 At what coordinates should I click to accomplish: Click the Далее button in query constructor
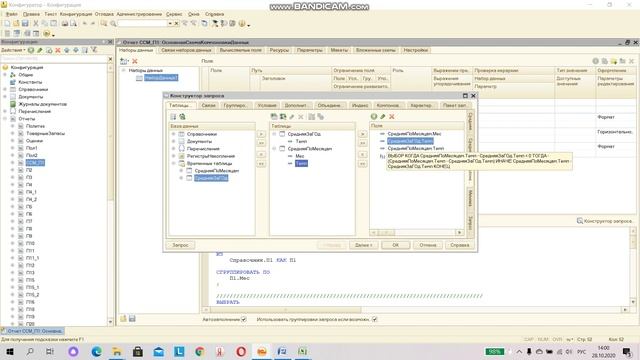pyautogui.click(x=363, y=245)
